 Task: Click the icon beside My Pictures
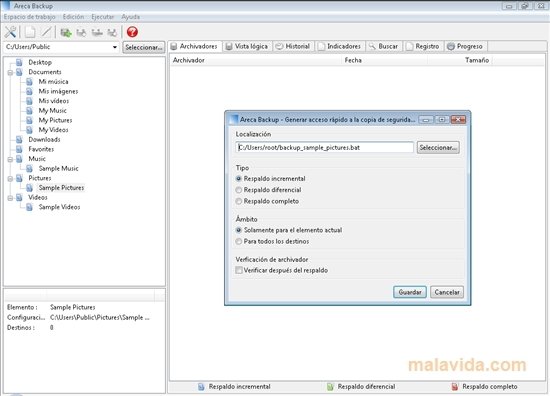click(29, 120)
